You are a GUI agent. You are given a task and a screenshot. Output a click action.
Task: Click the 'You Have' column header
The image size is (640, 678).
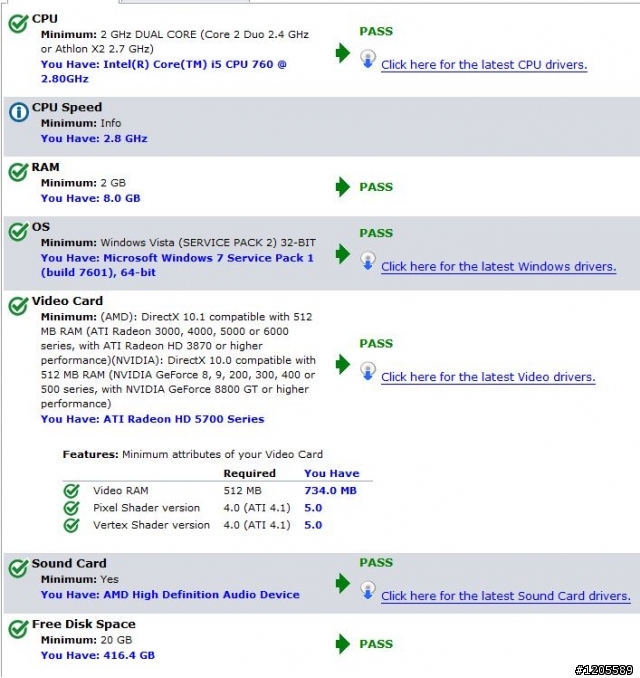332,473
